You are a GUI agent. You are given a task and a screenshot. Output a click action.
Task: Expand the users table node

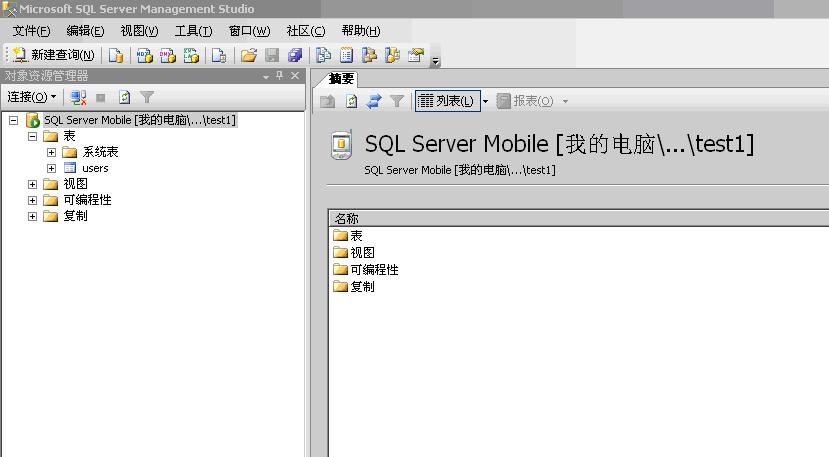[x=51, y=168]
